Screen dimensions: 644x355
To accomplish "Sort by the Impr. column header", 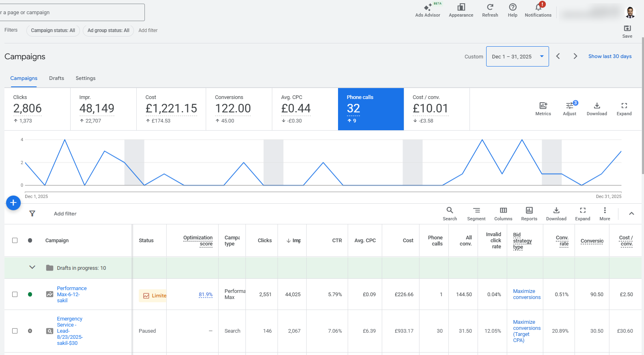I will [294, 241].
